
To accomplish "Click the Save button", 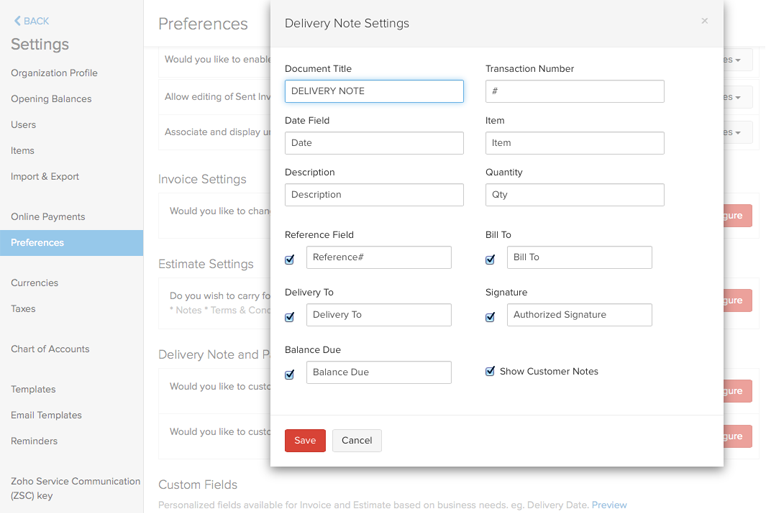I will click(305, 440).
